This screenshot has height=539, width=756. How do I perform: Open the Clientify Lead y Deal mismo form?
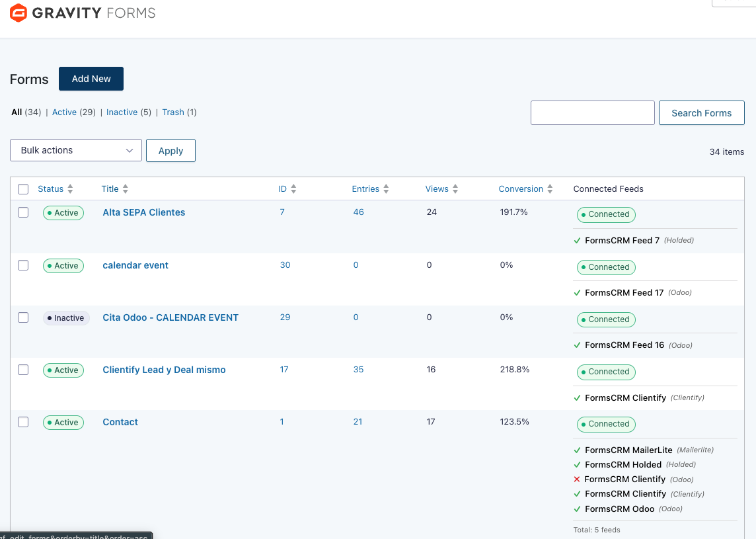pyautogui.click(x=164, y=370)
